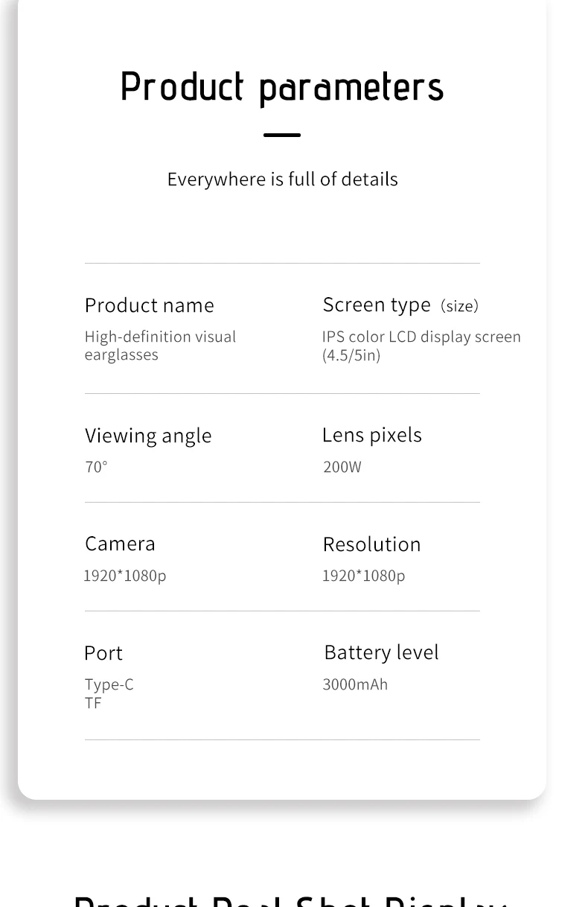This screenshot has width=588, height=907.
Task: Click the Product name label
Action: (x=149, y=305)
